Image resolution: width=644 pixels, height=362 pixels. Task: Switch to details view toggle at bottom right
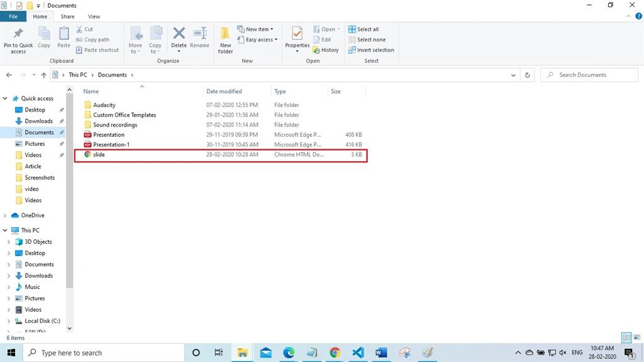626,337
